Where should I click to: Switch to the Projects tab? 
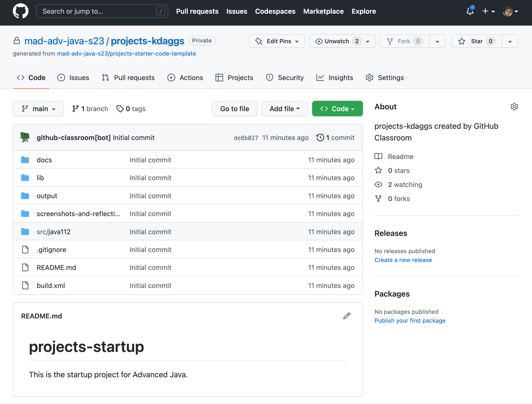[x=234, y=78]
